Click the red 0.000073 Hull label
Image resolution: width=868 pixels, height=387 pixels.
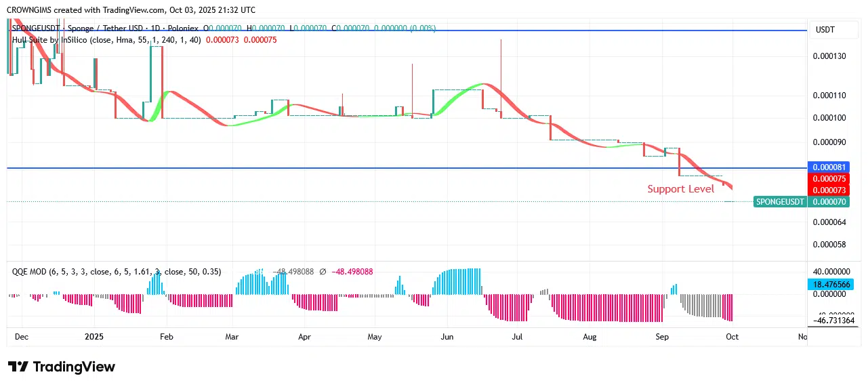coord(829,190)
